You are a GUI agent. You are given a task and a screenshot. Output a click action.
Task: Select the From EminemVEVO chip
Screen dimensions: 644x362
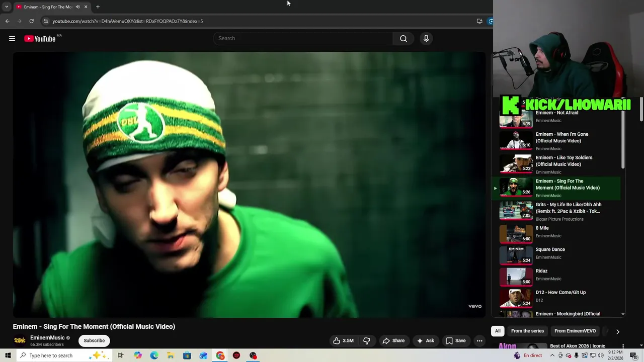575,331
